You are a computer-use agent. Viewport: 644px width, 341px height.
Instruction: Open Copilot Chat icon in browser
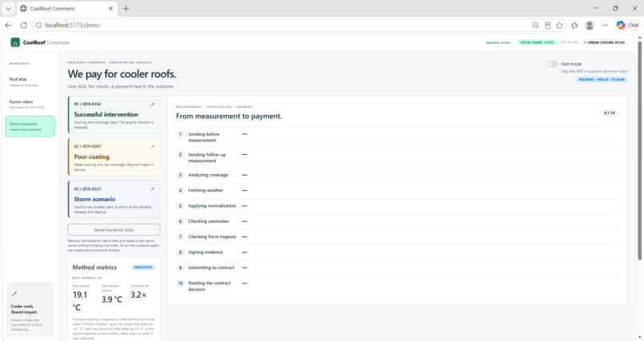627,25
